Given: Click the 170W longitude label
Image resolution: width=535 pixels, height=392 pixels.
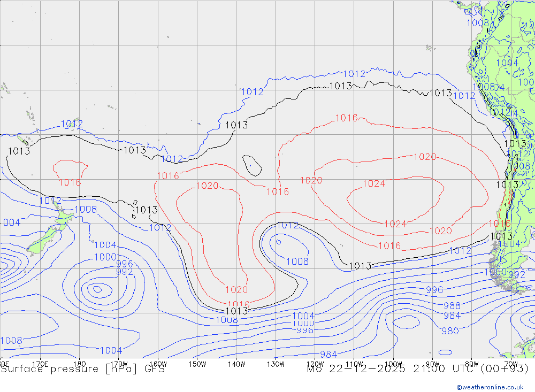Looking at the screenshot, I should (x=118, y=364).
